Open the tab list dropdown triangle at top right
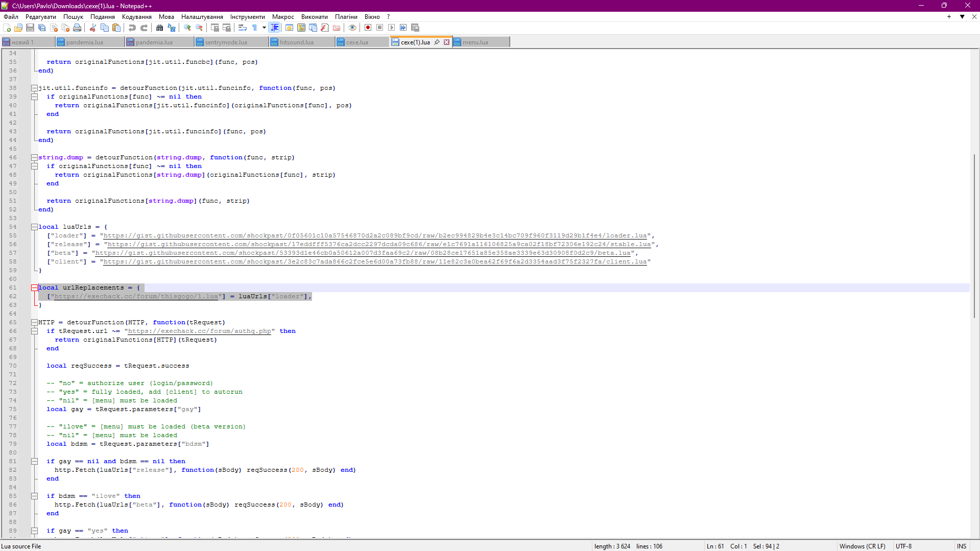 click(962, 17)
